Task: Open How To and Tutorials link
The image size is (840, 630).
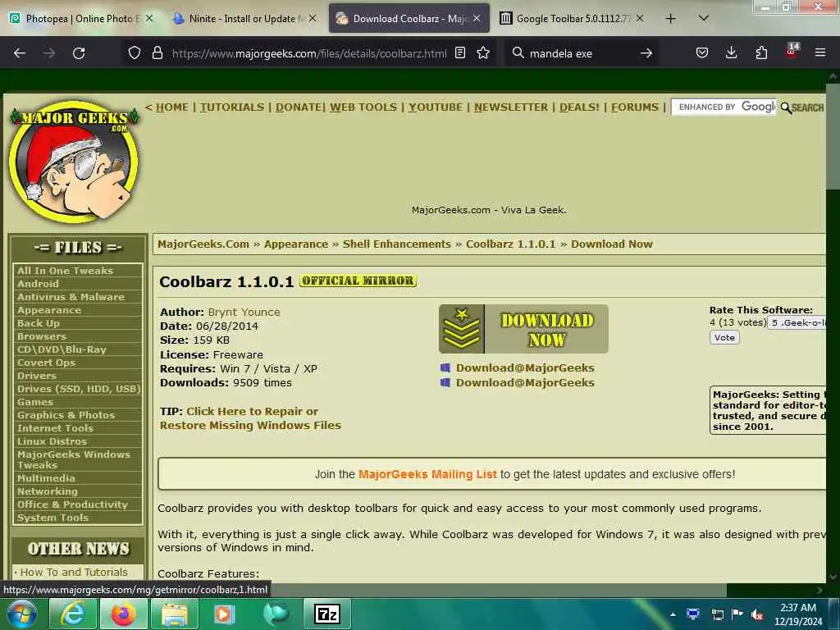Action: [74, 572]
